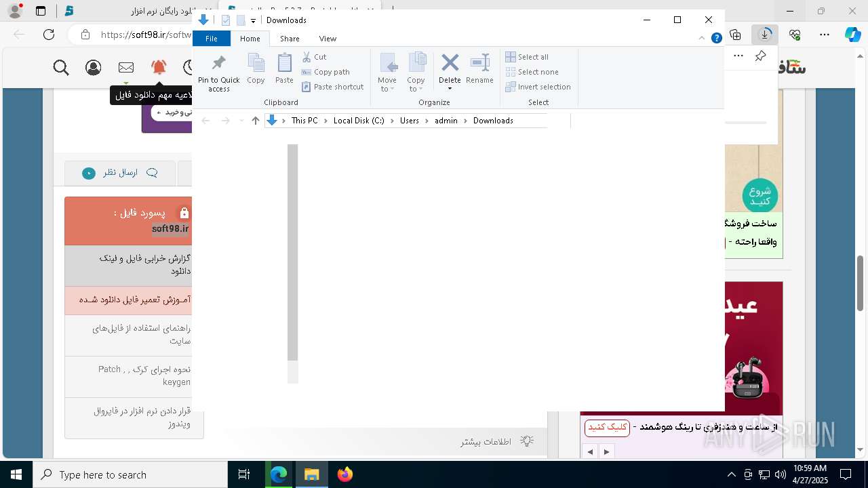
Task: Click the ارسال نظر comments tab
Action: [120, 173]
